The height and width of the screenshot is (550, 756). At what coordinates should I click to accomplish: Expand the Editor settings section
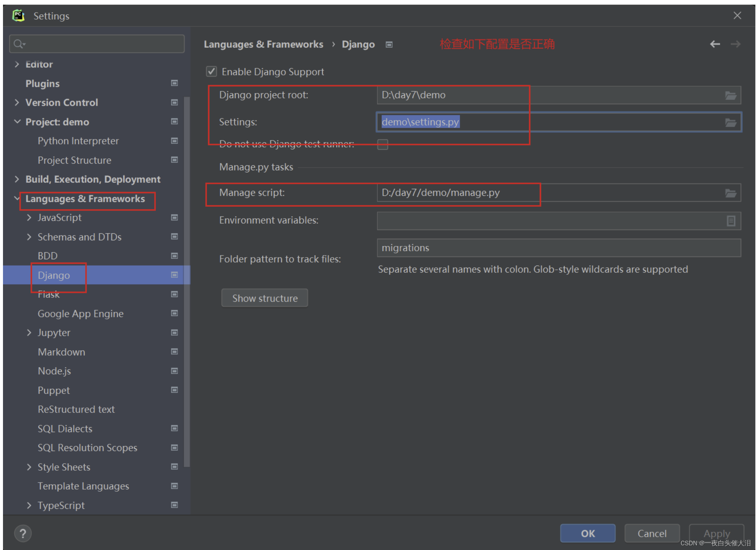coord(17,64)
